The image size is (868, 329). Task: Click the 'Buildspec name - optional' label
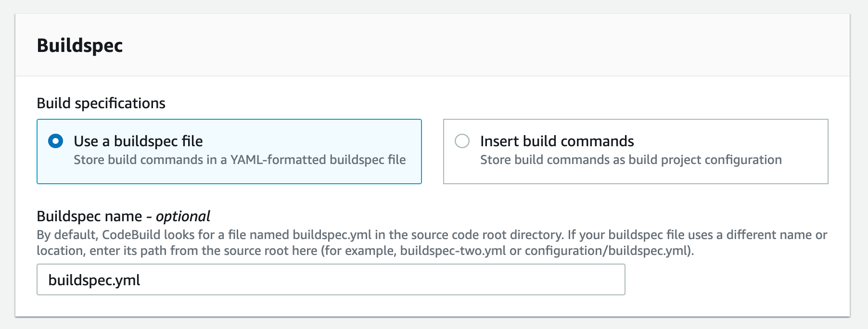pos(124,216)
